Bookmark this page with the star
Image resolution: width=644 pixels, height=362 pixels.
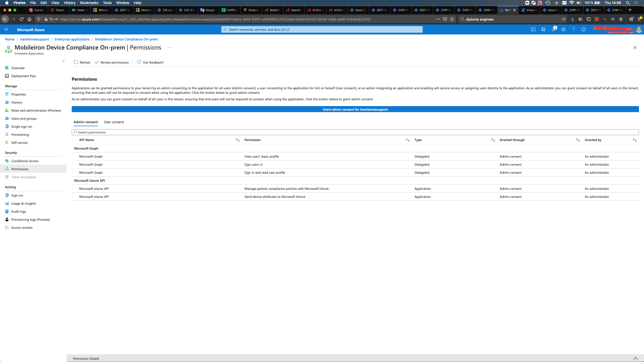tap(452, 19)
